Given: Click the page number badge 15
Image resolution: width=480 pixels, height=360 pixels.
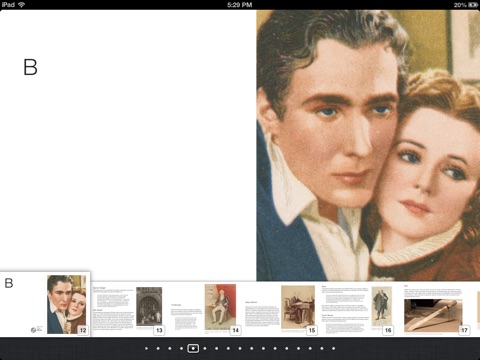Looking at the screenshot, I should pos(312,330).
